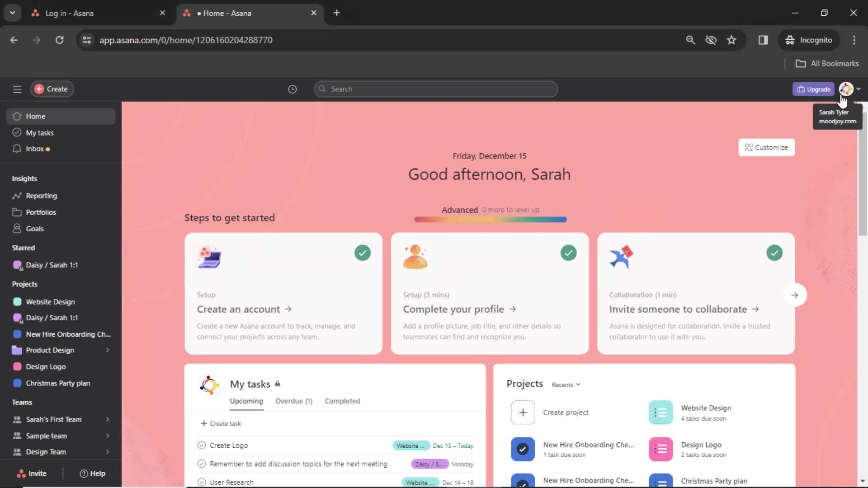Open Complete your profile step

tap(459, 309)
